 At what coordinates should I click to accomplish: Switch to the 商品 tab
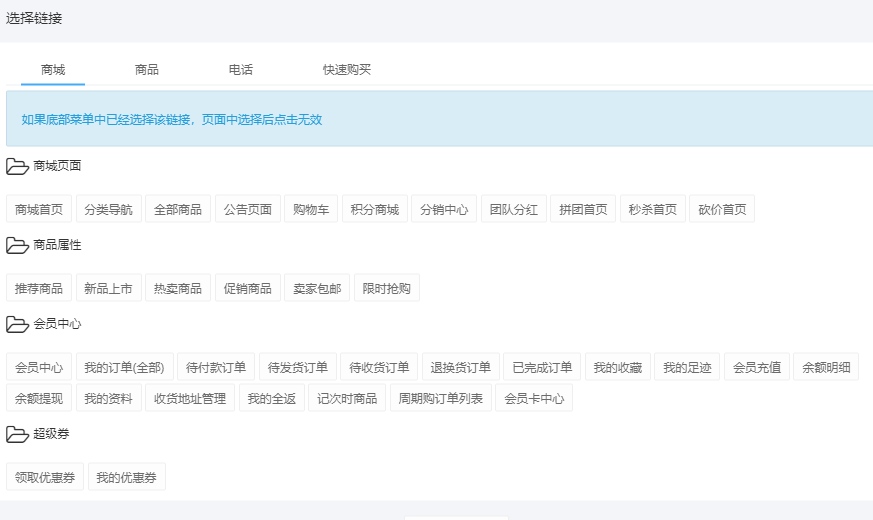(x=147, y=70)
